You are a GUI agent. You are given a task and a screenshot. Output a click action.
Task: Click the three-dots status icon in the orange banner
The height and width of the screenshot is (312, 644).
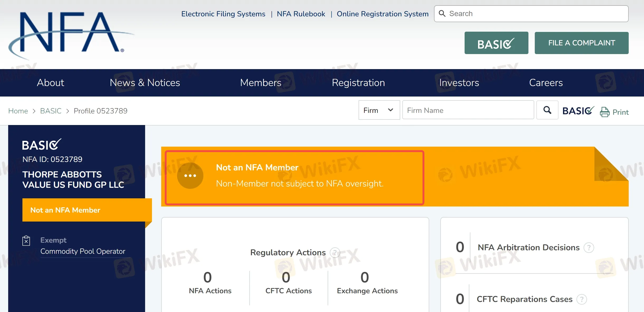point(190,175)
